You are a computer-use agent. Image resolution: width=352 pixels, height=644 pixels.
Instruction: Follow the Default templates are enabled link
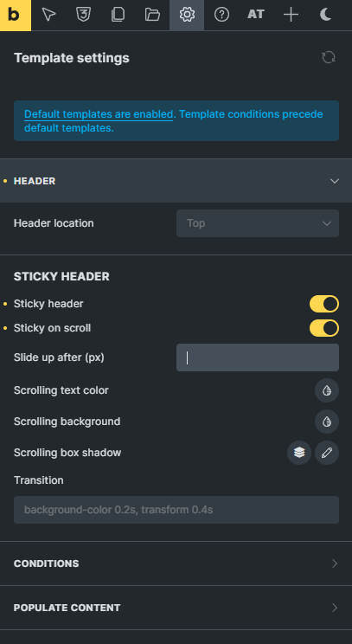(99, 114)
